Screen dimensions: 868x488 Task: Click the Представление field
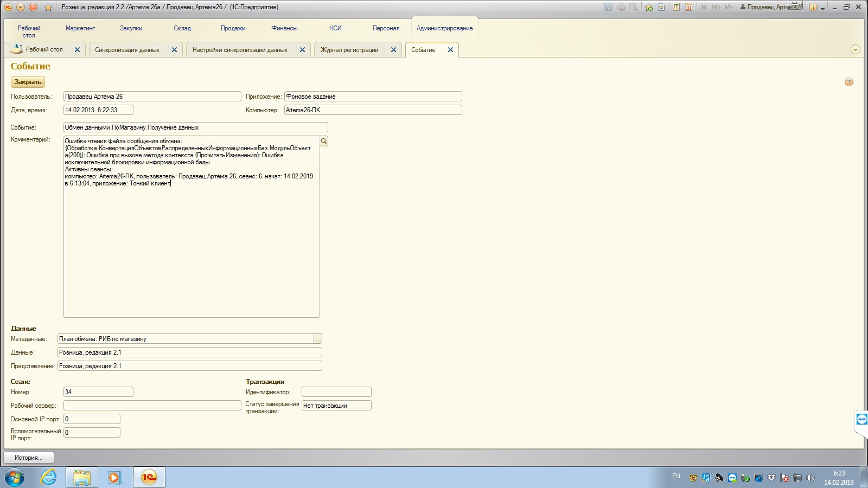pyautogui.click(x=190, y=366)
